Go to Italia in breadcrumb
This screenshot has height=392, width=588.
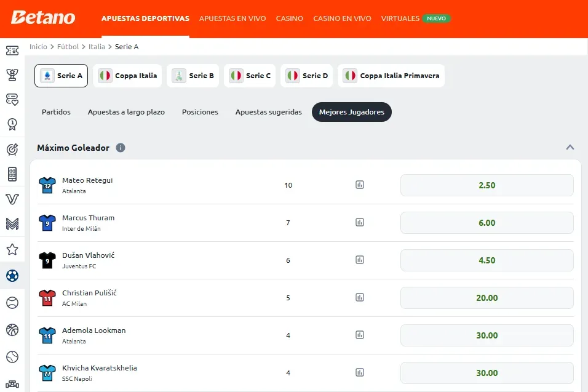(97, 47)
